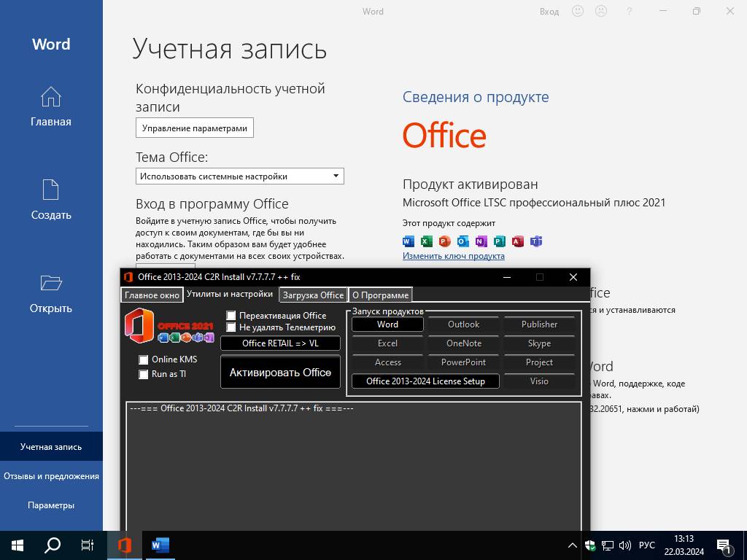
Task: Click inside the installer log output area
Action: point(354,467)
